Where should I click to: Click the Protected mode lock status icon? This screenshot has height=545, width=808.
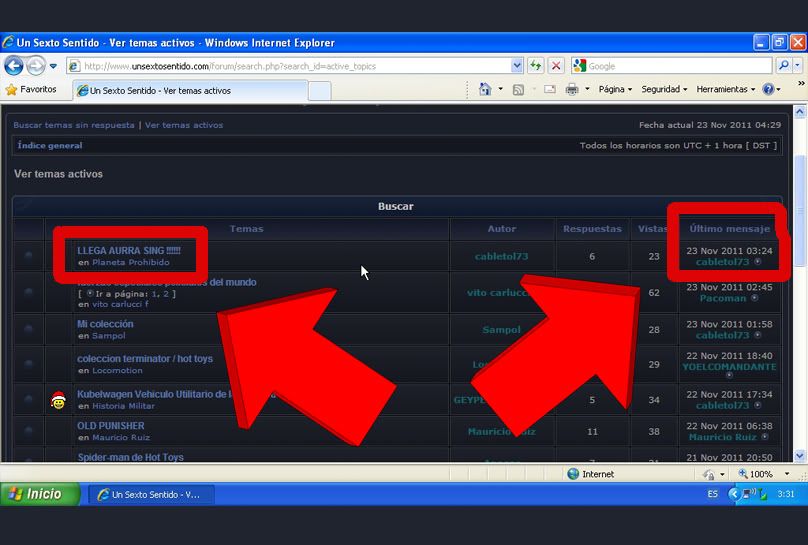click(x=709, y=474)
